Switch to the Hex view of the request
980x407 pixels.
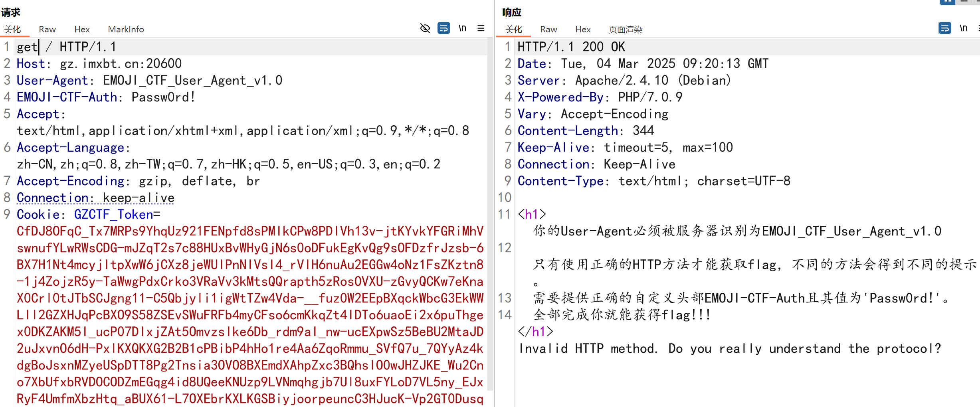[x=82, y=29]
